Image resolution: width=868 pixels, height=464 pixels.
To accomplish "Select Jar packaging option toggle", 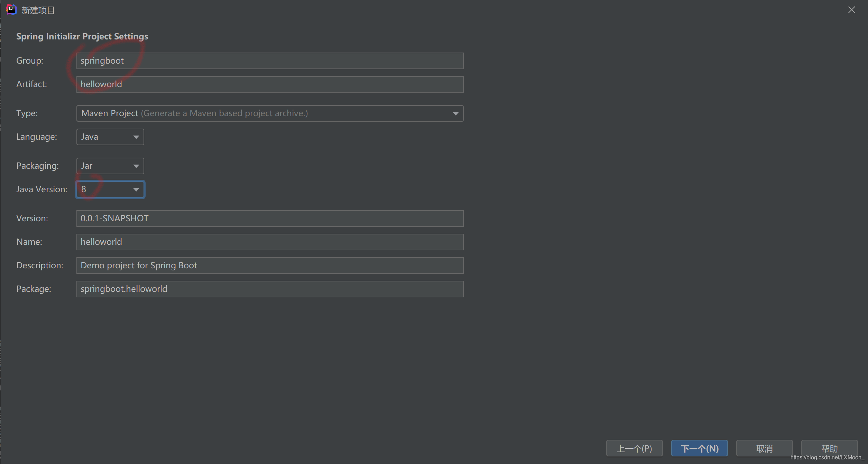I will coord(110,166).
